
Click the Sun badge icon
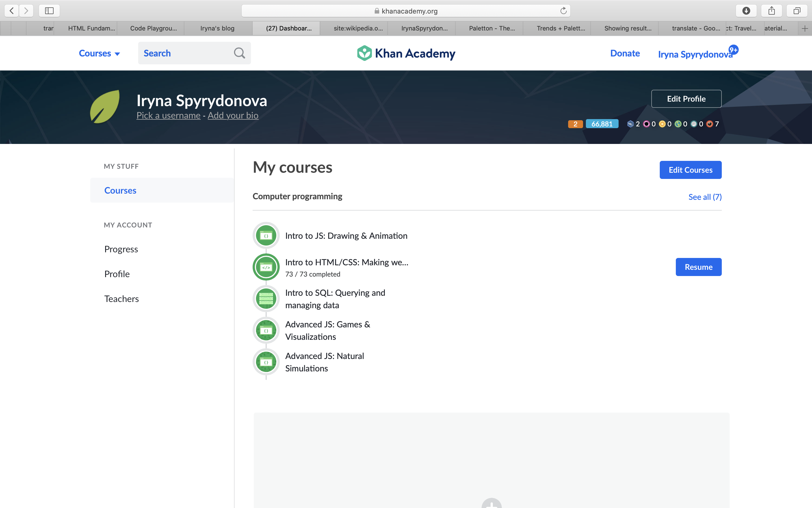(662, 124)
